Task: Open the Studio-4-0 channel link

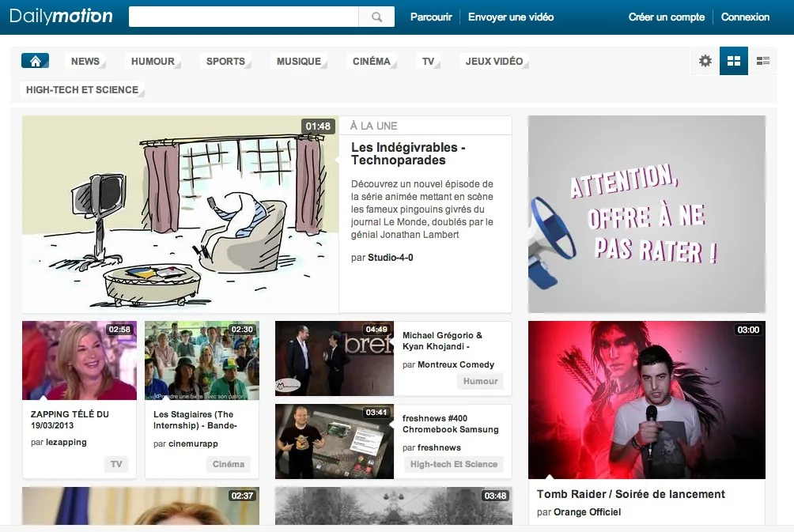Action: pyautogui.click(x=391, y=258)
